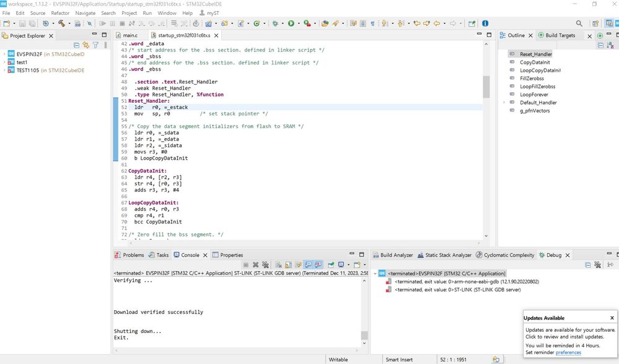The width and height of the screenshot is (619, 364).
Task: Toggle Show Console on standard error change
Action: click(x=318, y=264)
